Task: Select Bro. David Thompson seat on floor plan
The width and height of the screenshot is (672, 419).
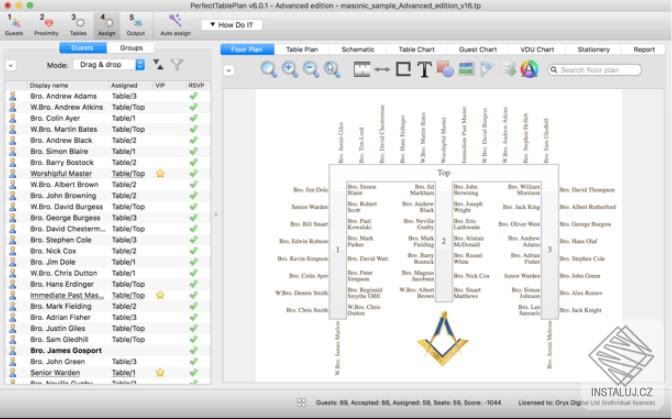Action: coord(587,189)
